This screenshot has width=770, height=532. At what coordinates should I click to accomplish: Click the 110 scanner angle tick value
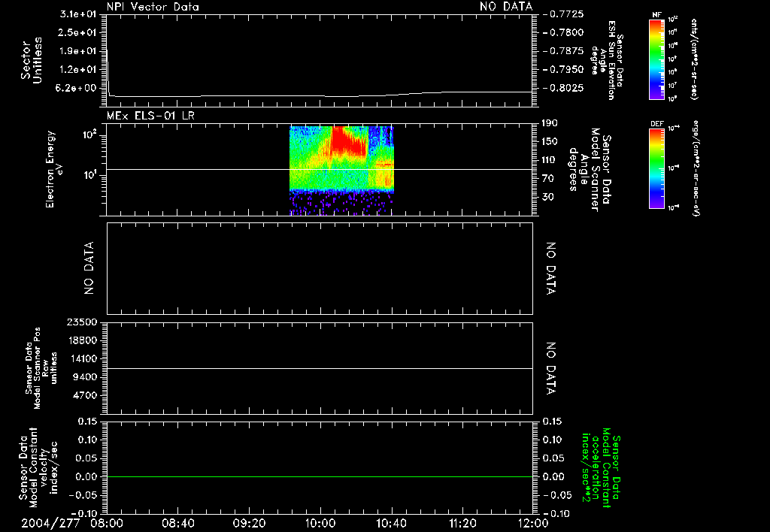[549, 160]
